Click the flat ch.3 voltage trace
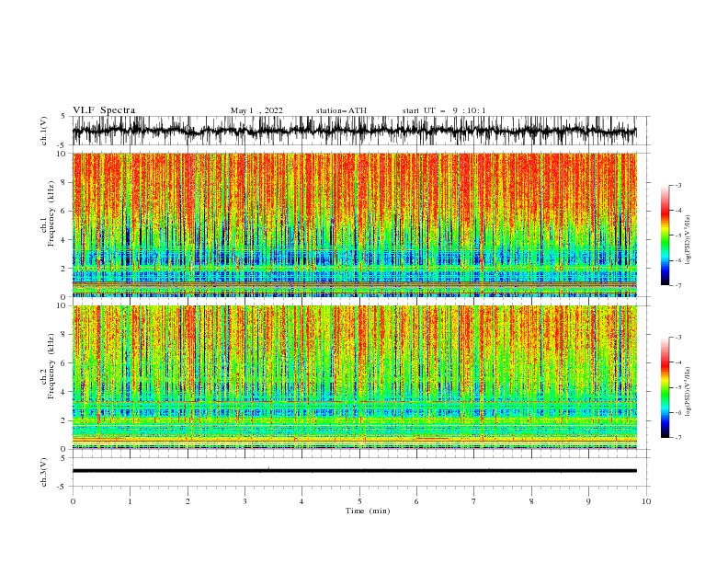 (x=354, y=471)
